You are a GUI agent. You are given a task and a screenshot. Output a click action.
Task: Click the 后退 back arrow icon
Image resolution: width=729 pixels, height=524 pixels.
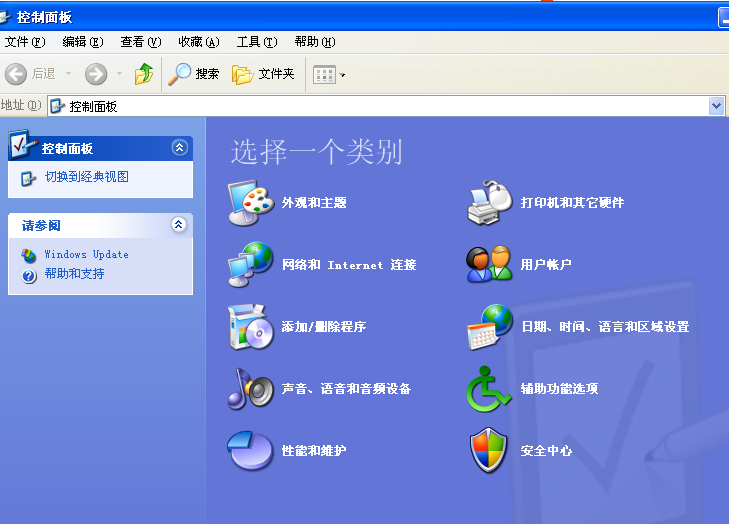click(16, 74)
